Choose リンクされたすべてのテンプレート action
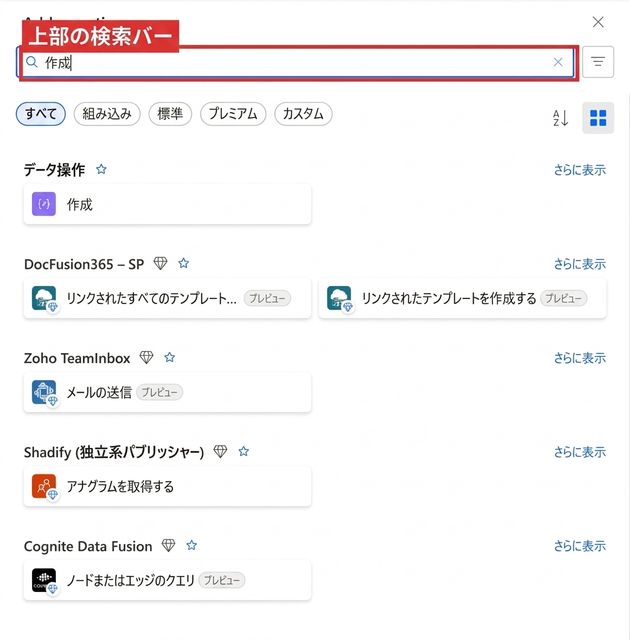Image resolution: width=630 pixels, height=640 pixels. coord(167,298)
